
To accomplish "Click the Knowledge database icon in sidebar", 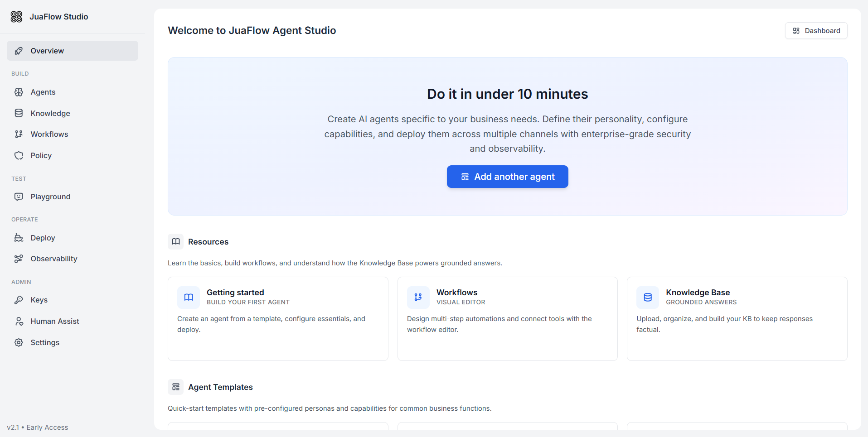I will click(x=19, y=113).
